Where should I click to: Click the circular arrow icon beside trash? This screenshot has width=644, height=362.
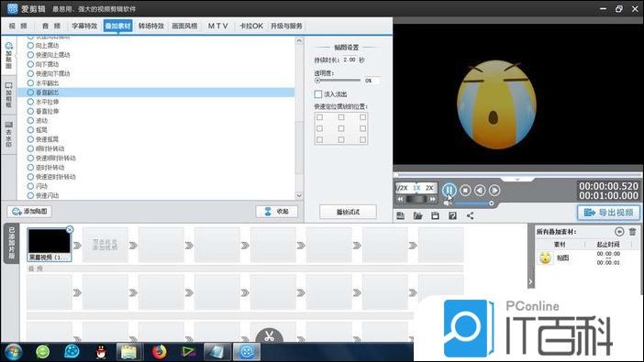pos(619,232)
